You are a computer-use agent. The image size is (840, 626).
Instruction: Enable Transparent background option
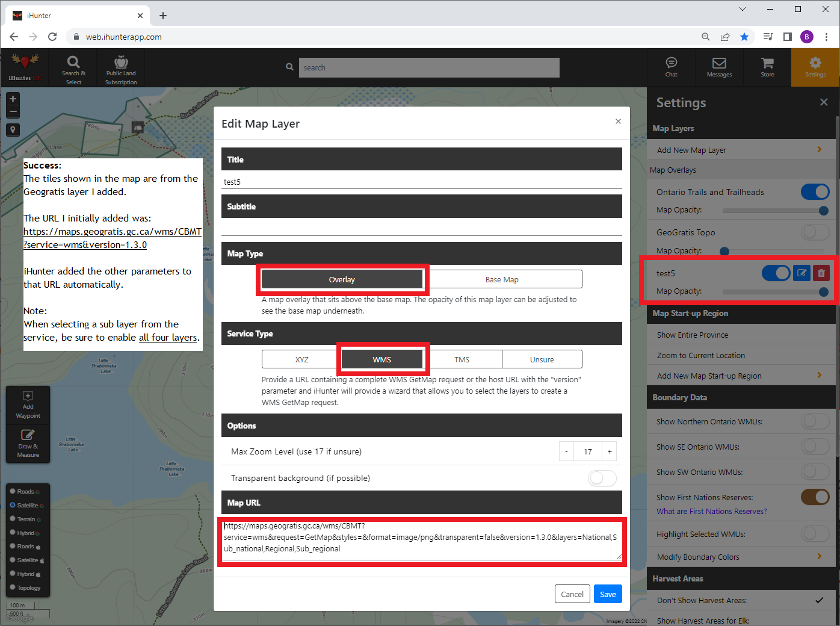point(602,478)
